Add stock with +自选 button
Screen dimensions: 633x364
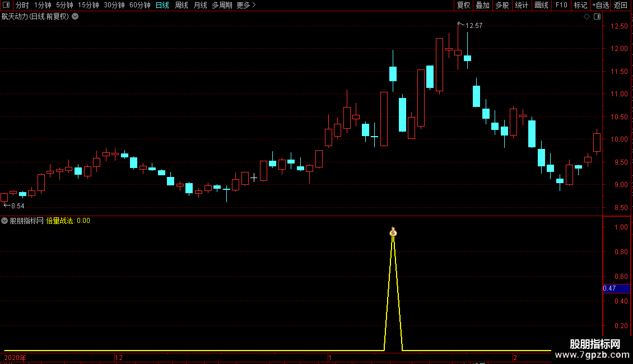point(601,5)
